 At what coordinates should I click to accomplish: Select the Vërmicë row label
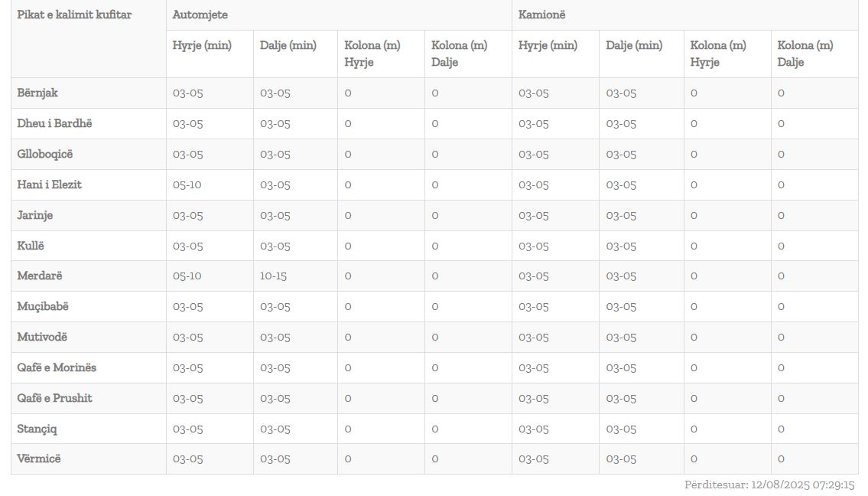tap(38, 458)
